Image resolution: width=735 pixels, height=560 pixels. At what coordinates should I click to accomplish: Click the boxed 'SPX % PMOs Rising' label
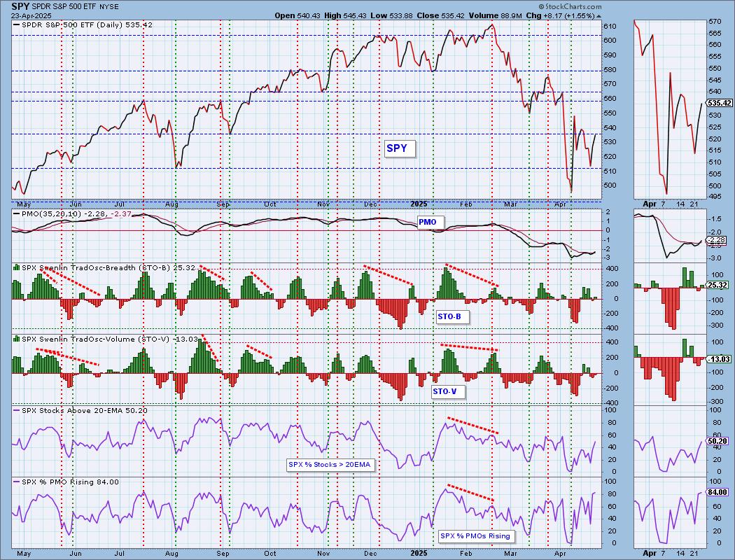click(x=476, y=536)
